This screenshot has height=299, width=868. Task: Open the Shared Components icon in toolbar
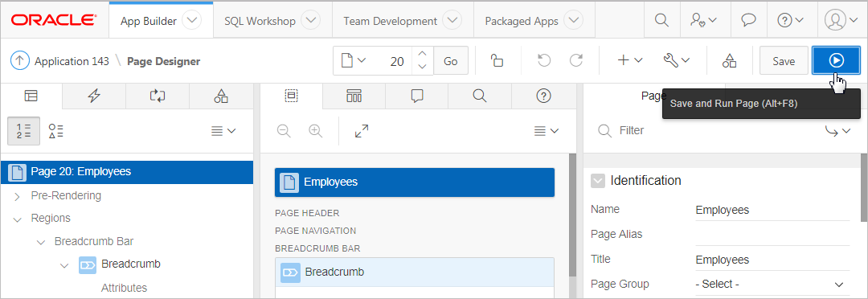pos(729,61)
